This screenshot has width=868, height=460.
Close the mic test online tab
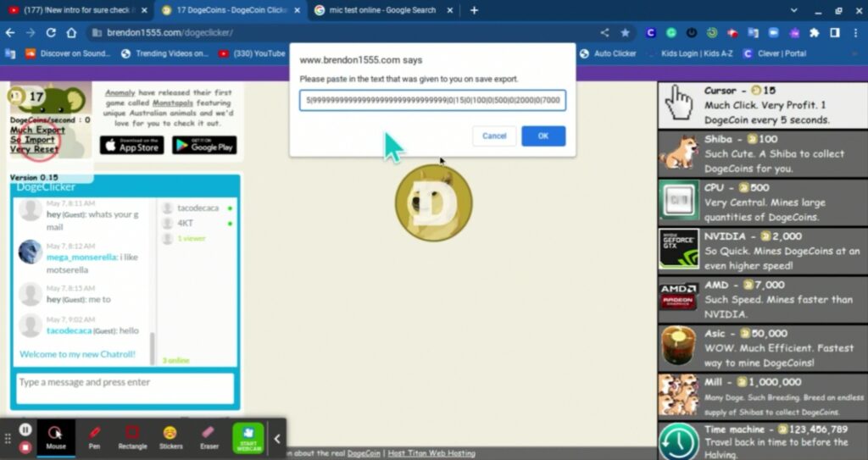(449, 10)
